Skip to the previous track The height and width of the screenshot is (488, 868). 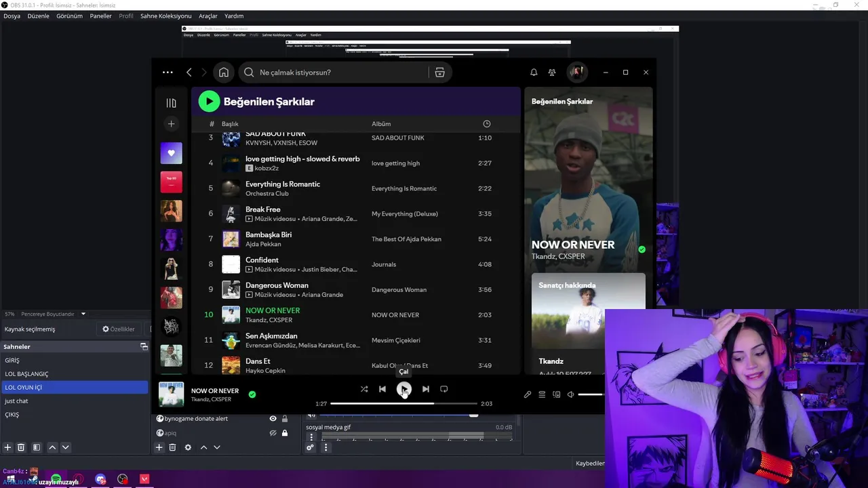tap(382, 389)
